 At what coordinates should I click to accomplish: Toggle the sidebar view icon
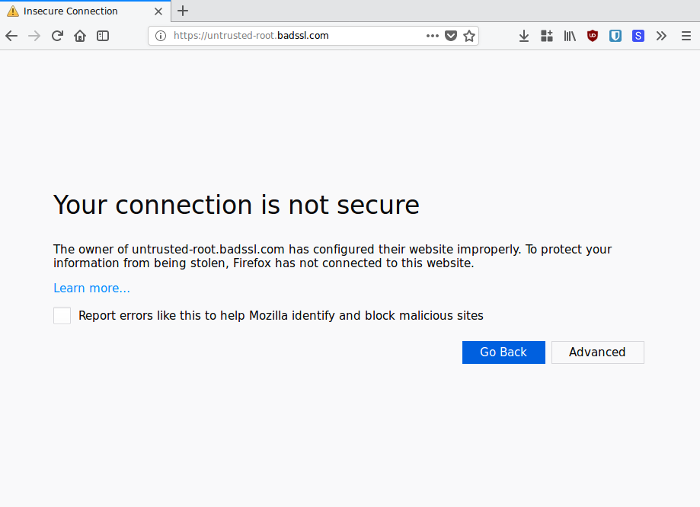pyautogui.click(x=103, y=35)
